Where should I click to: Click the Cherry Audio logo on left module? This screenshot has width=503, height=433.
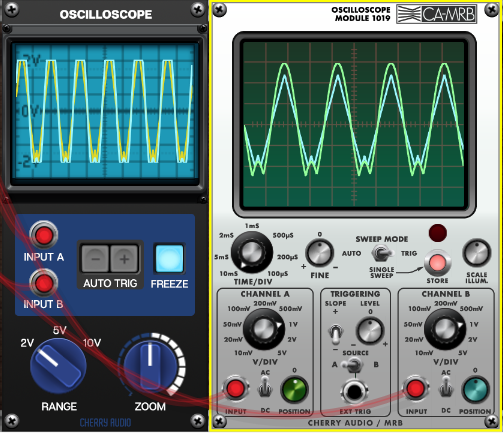[x=105, y=423]
